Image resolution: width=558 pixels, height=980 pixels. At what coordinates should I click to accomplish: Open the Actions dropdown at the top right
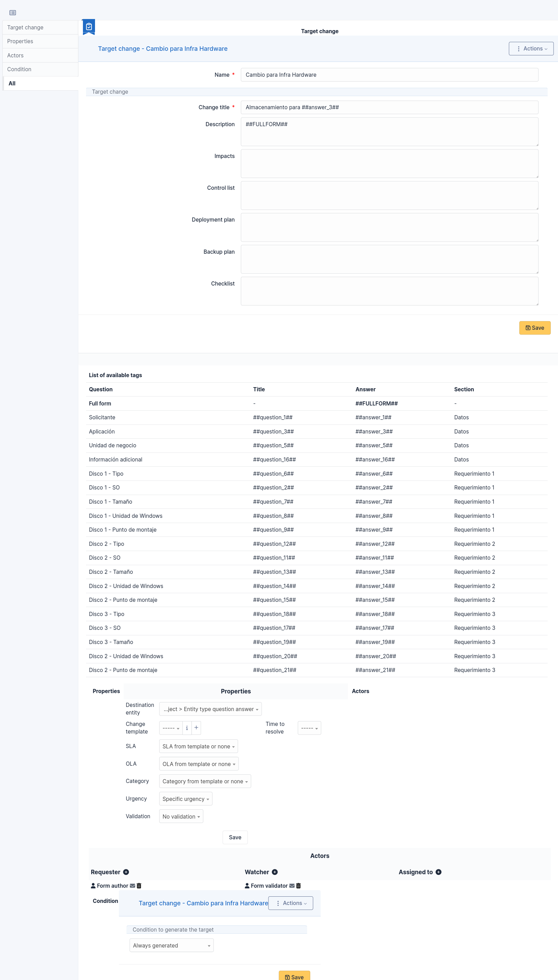531,48
